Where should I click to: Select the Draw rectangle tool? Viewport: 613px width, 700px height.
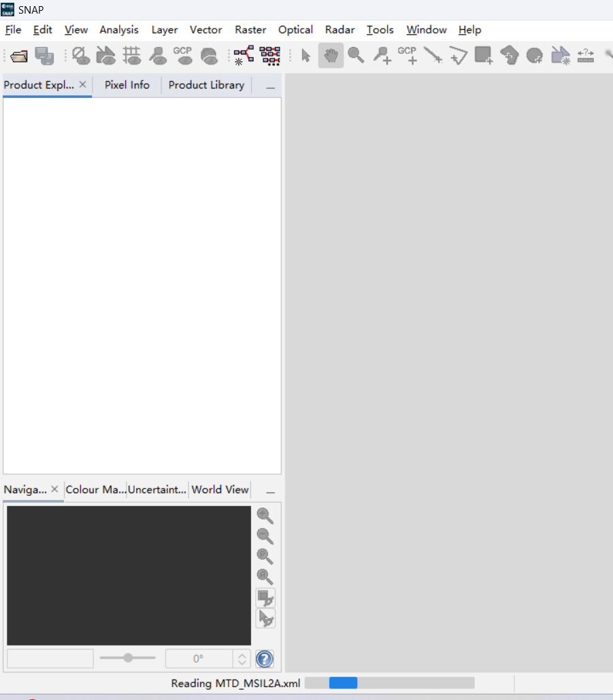pos(484,56)
